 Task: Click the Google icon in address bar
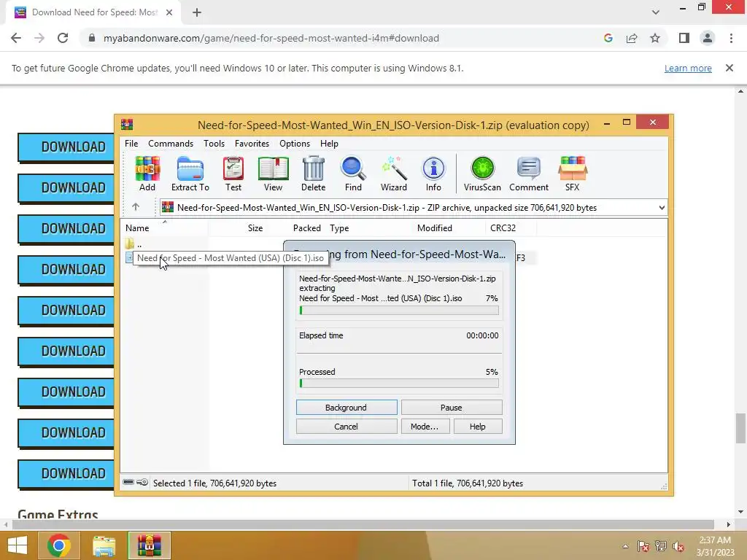[608, 38]
